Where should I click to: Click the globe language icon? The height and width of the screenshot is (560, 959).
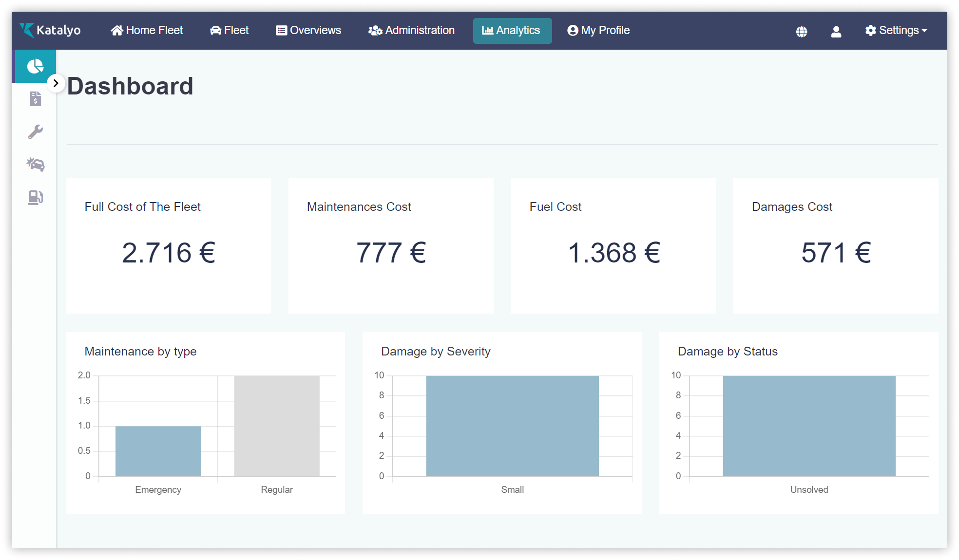point(802,32)
